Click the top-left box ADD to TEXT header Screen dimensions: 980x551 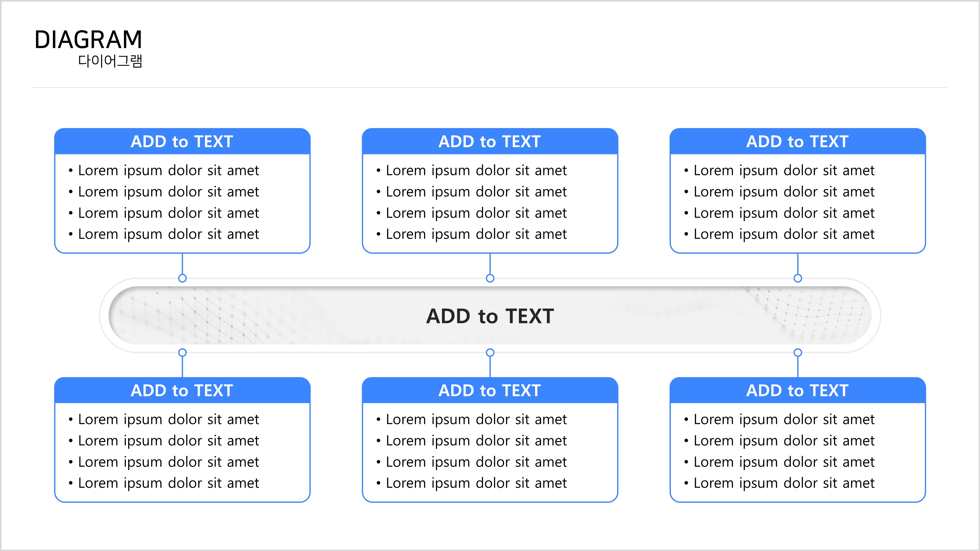coord(182,142)
